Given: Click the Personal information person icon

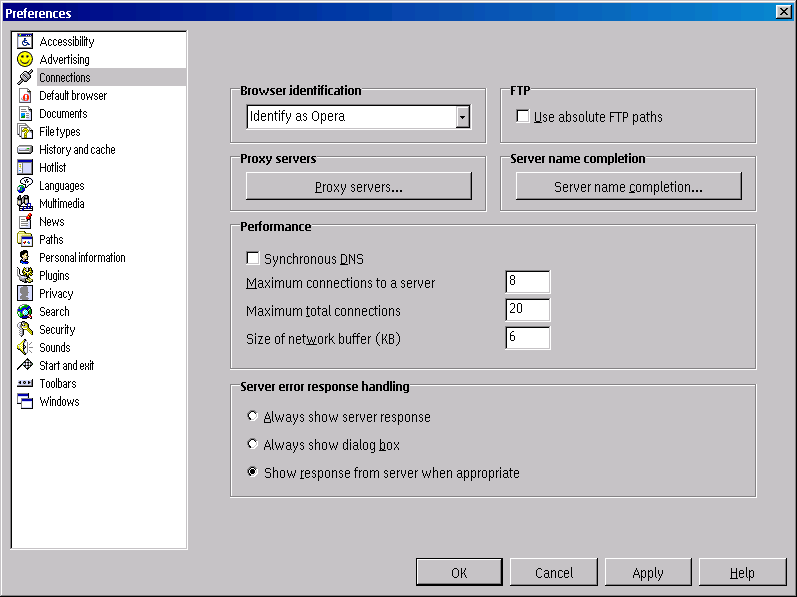Looking at the screenshot, I should pyautogui.click(x=25, y=258).
